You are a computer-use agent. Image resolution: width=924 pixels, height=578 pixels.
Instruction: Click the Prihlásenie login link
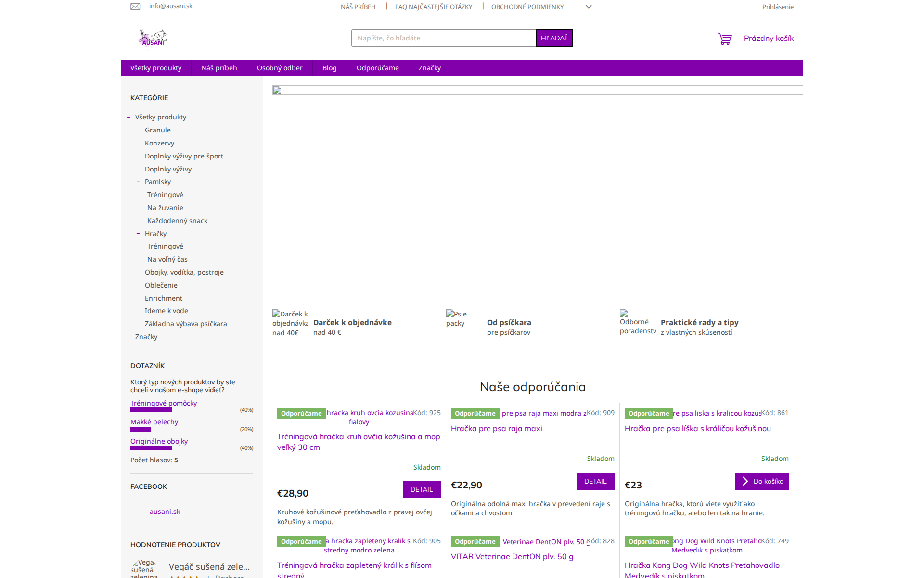point(778,6)
